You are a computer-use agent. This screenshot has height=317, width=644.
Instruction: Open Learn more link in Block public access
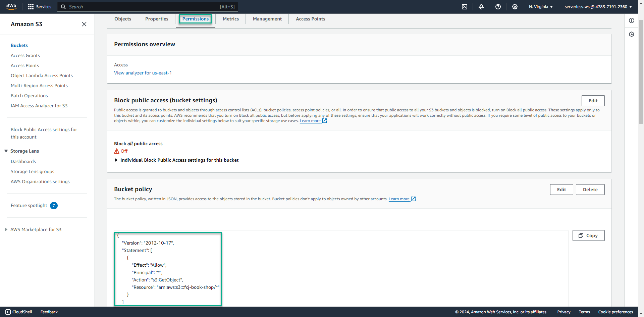click(310, 121)
